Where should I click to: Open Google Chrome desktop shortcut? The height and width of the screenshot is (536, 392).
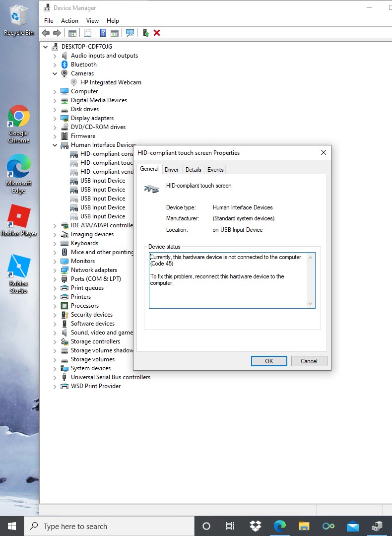click(x=19, y=124)
